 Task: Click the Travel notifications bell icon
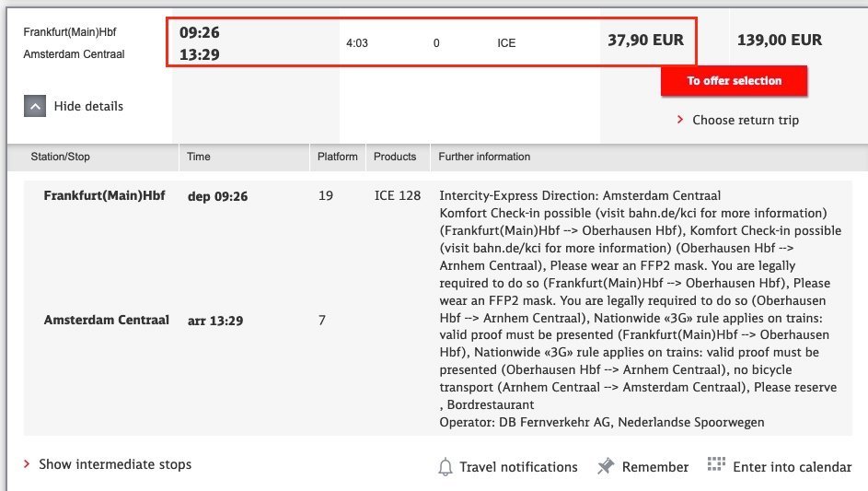pyautogui.click(x=446, y=467)
